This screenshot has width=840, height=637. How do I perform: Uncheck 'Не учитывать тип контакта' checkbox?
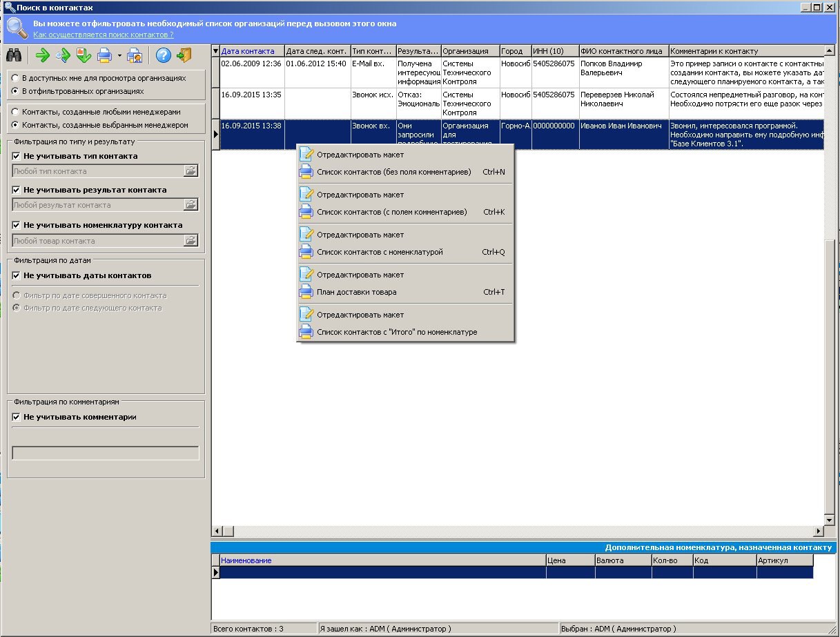17,157
